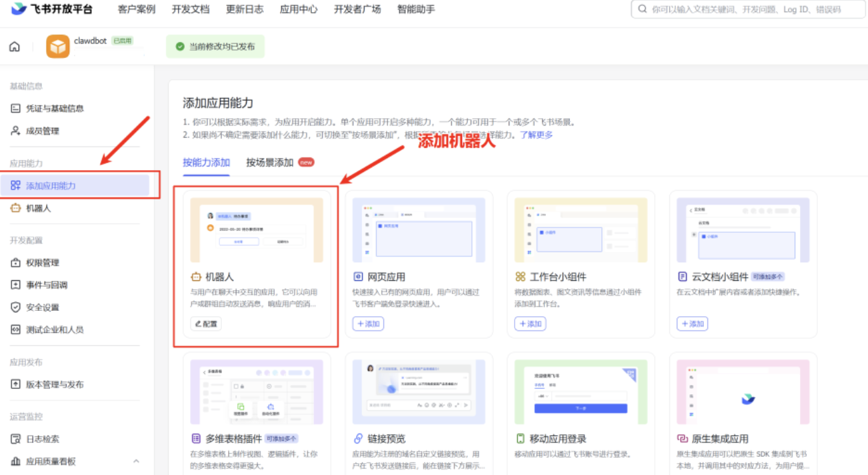This screenshot has width=868, height=475.
Task: Click the 版本管理与发布 icon
Action: pyautogui.click(x=15, y=384)
